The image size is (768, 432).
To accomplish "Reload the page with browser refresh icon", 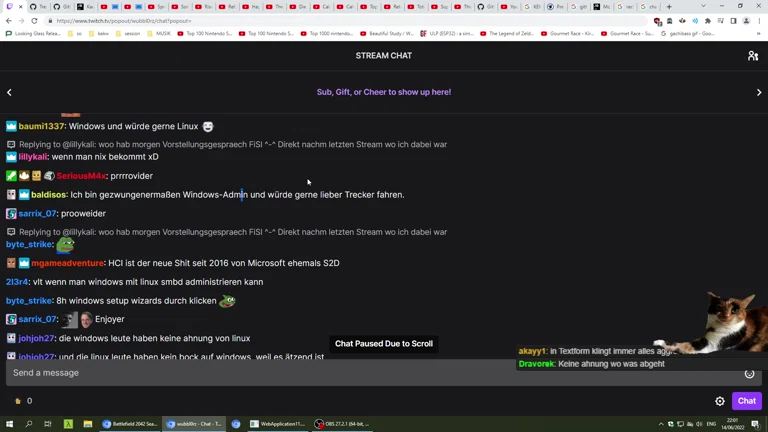I will point(34,21).
